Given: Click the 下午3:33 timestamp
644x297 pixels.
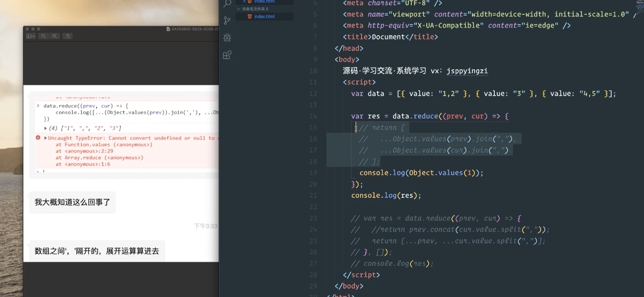Looking at the screenshot, I should (206, 226).
